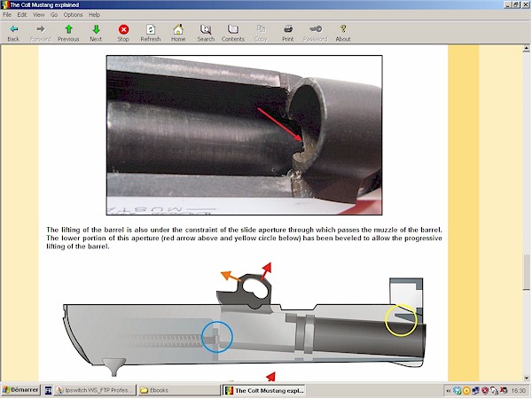Refresh the current page
The image size is (532, 399).
coord(151,33)
